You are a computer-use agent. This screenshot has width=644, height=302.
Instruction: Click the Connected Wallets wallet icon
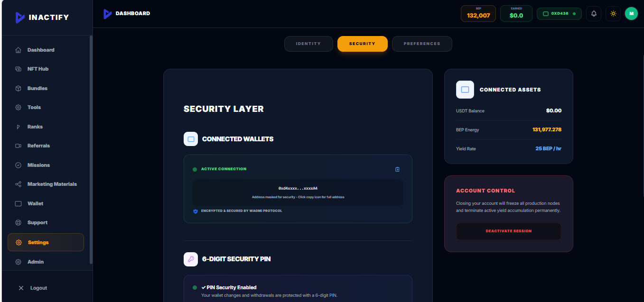pos(191,139)
